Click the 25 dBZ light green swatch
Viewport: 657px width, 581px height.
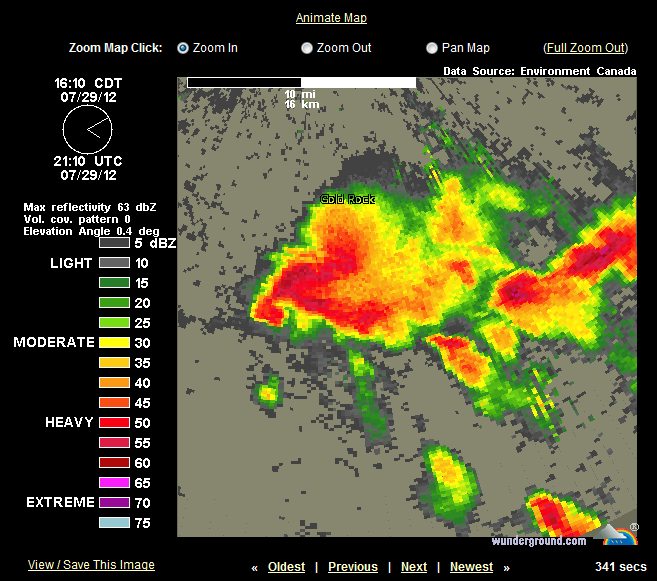click(x=114, y=323)
